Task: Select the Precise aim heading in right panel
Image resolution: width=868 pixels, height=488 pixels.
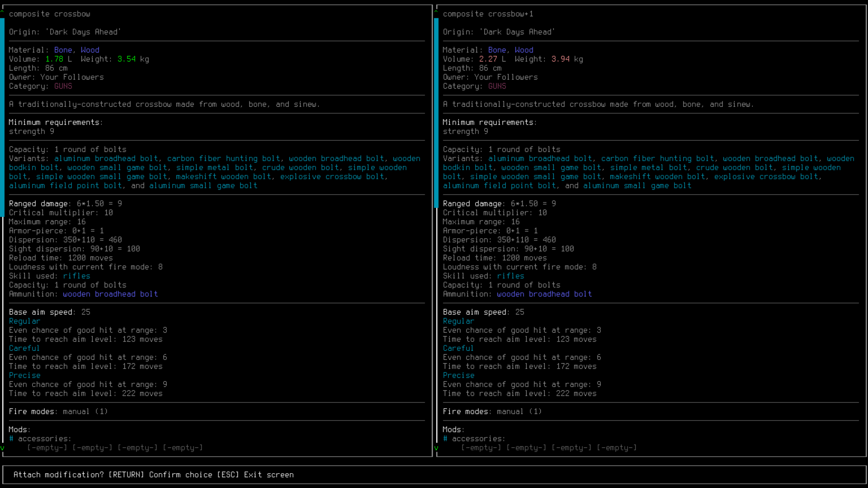Action: 458,375
